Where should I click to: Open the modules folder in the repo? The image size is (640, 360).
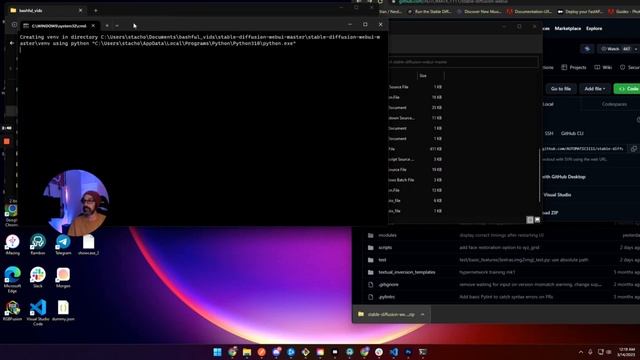pyautogui.click(x=387, y=235)
